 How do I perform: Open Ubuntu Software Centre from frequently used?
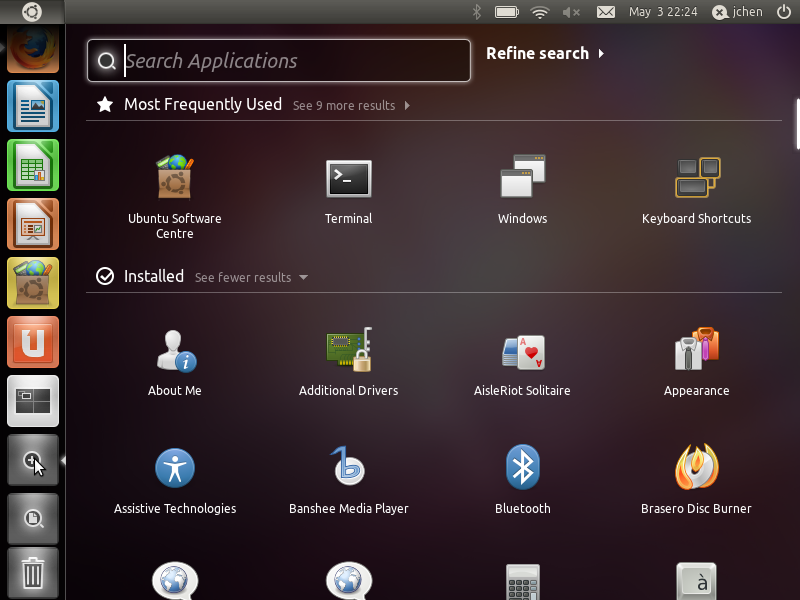pos(174,178)
